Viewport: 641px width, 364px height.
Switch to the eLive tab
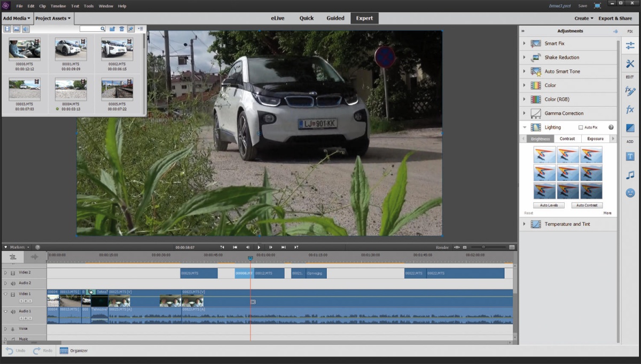[278, 18]
